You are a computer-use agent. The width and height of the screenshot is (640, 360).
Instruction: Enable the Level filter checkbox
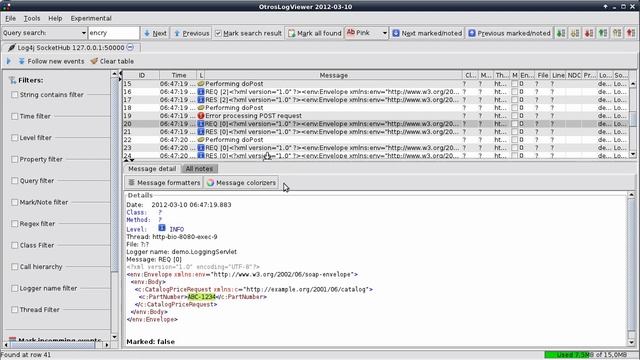point(15,138)
